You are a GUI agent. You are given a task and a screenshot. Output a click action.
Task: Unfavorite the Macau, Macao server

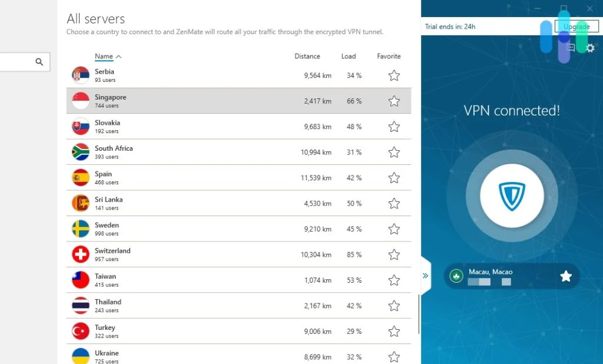(x=566, y=276)
